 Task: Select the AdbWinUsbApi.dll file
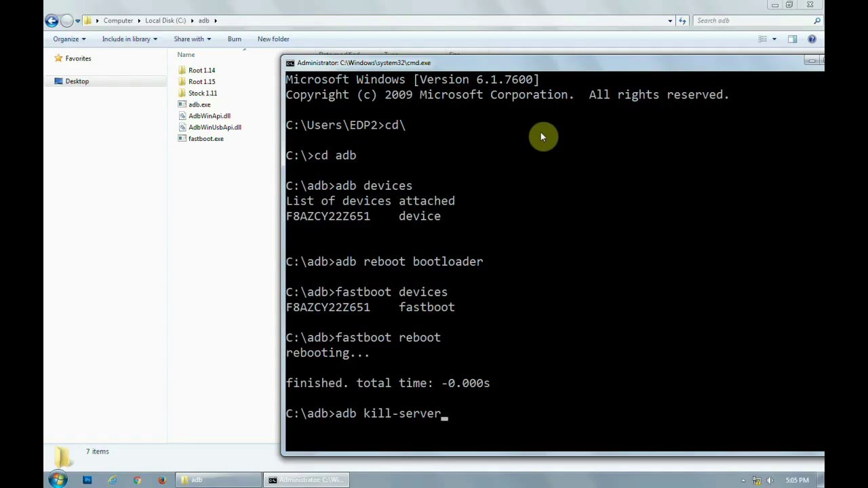click(x=214, y=127)
